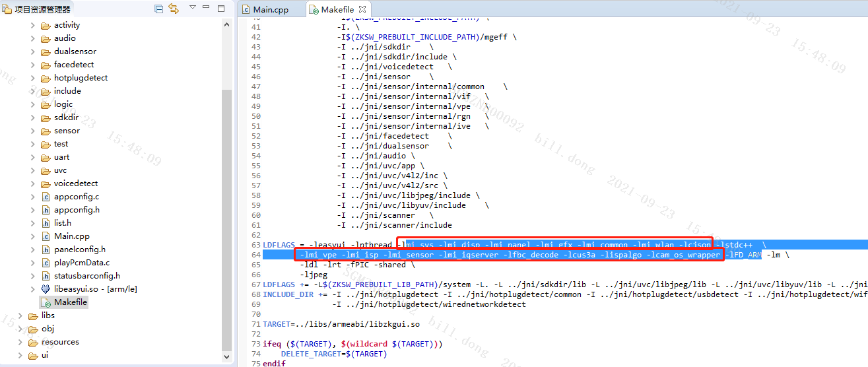Close the Makefile editor tab
This screenshot has height=367, width=868.
(x=363, y=9)
